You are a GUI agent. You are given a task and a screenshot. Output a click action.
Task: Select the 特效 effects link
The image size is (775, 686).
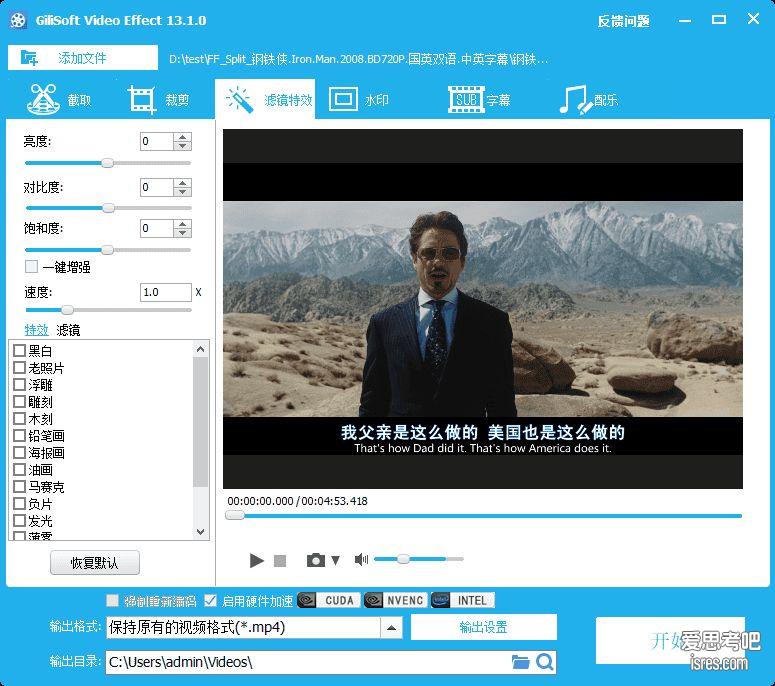[36, 330]
